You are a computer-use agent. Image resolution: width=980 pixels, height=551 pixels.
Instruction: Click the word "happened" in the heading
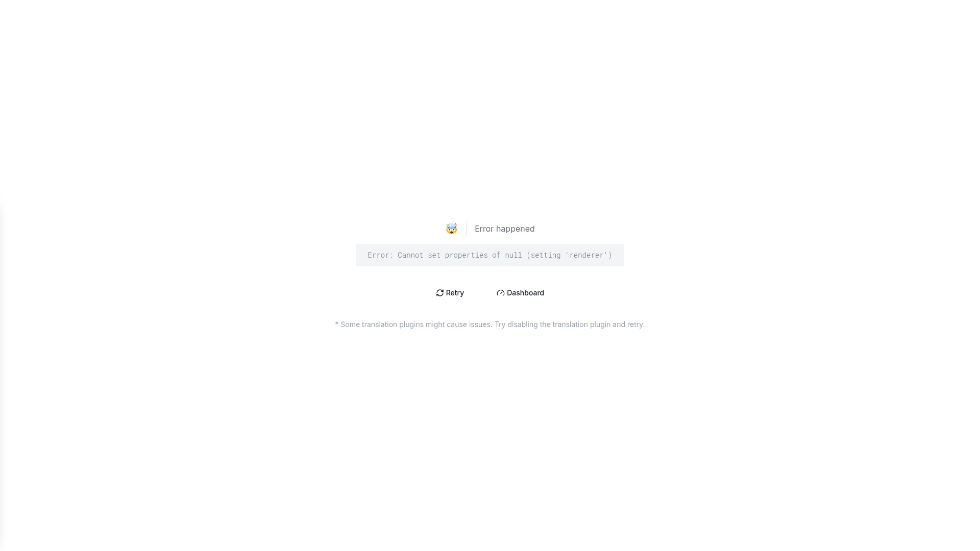(516, 229)
